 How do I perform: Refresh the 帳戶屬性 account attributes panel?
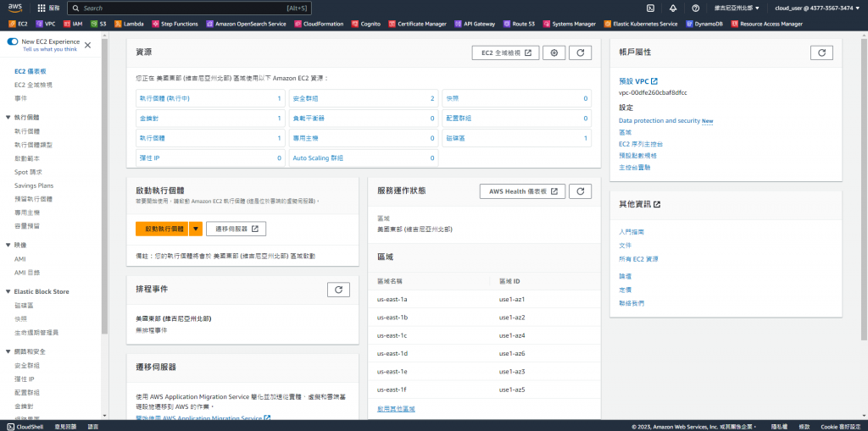[821, 52]
